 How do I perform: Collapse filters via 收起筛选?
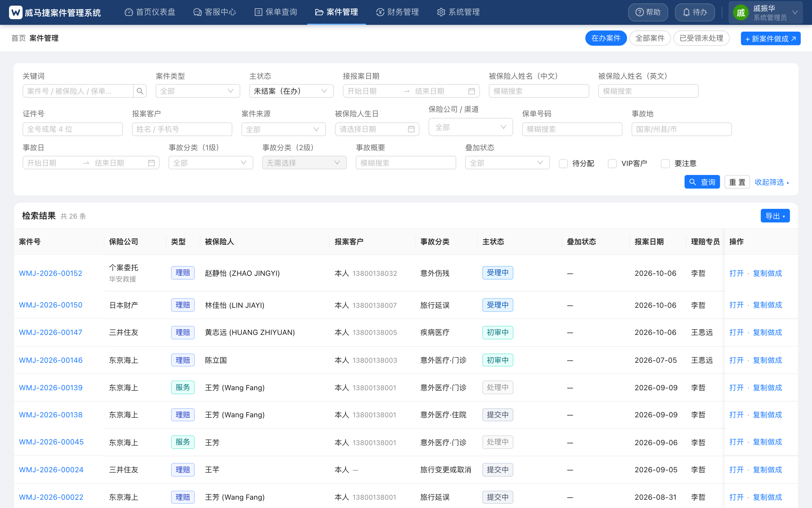(772, 182)
